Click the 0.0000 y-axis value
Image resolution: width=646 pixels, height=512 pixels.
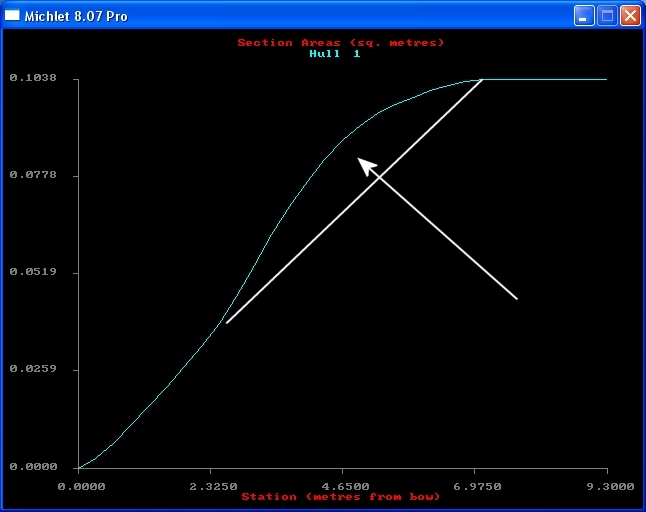(x=33, y=466)
